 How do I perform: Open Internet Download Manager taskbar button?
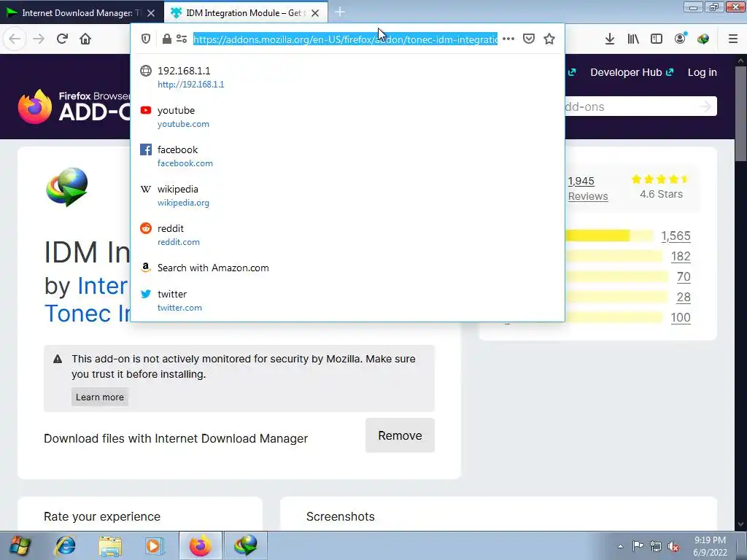click(246, 545)
